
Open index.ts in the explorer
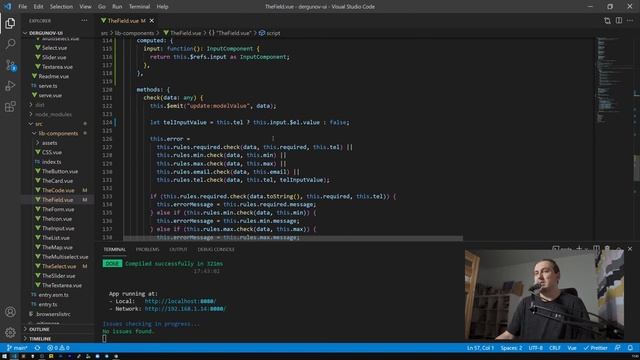tap(51, 162)
